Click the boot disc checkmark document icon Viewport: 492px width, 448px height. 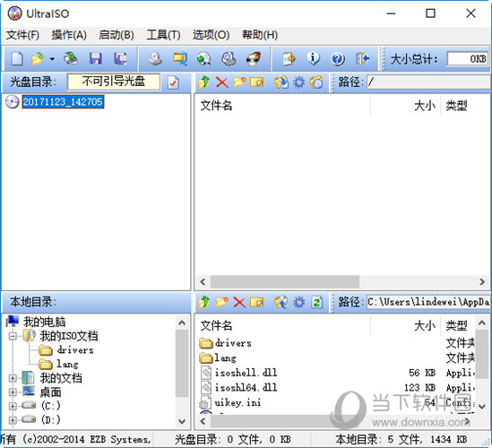[x=173, y=82]
